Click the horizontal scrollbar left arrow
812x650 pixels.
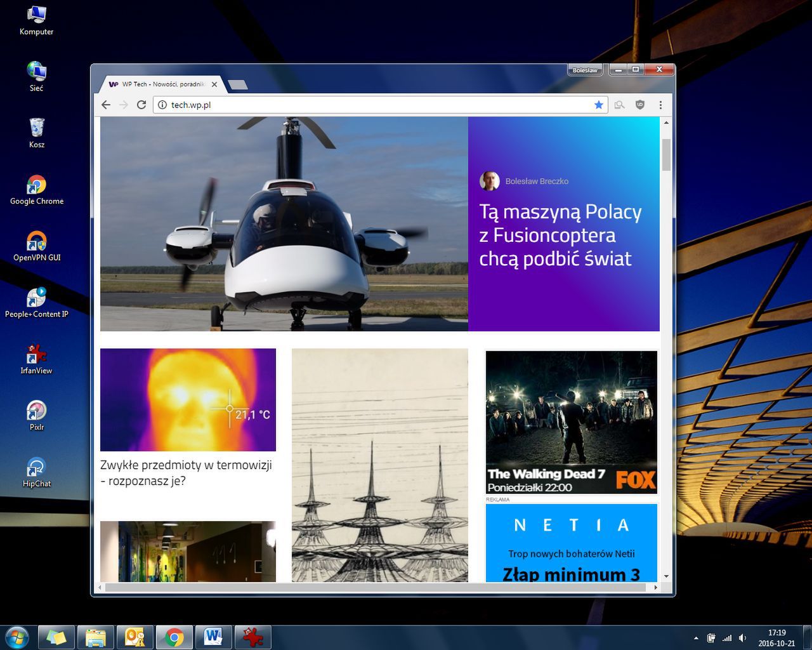[x=98, y=587]
